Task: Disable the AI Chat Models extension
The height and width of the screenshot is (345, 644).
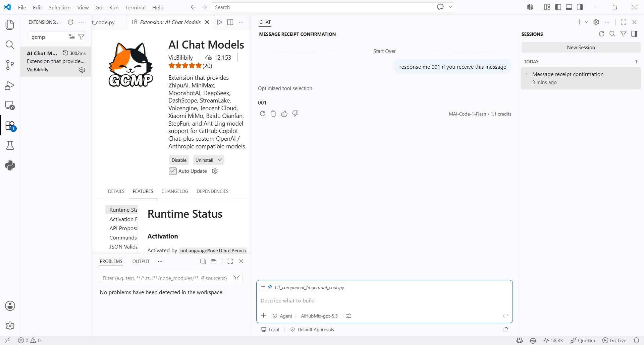Action: pos(179,160)
